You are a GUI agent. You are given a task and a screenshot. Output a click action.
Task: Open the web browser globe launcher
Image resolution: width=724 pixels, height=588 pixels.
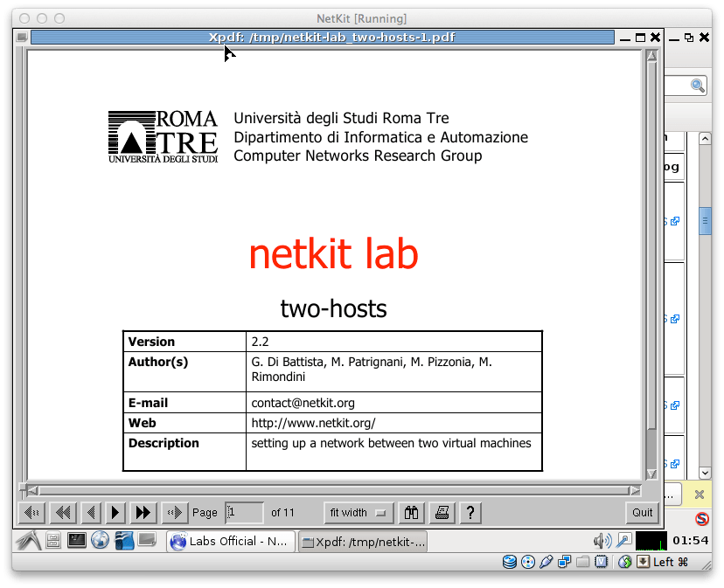pos(100,540)
